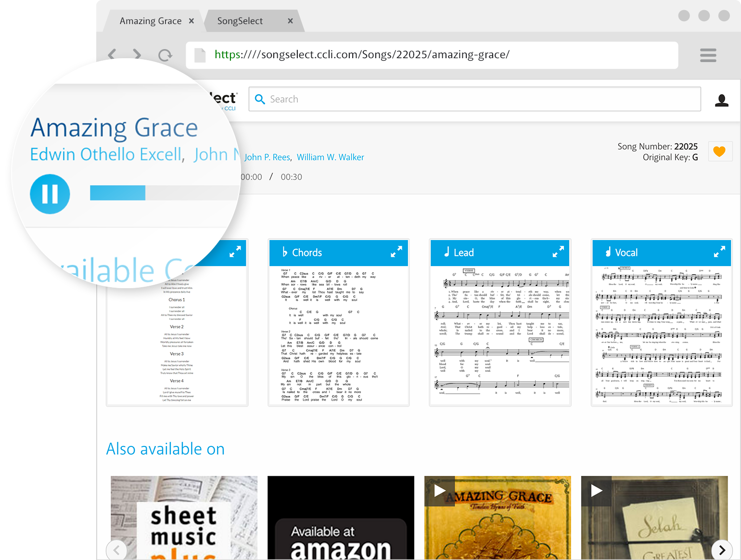Viewport: 741px width, 560px height.
Task: Play the Amazing Grace Timeless Hymns video
Action: tap(440, 491)
